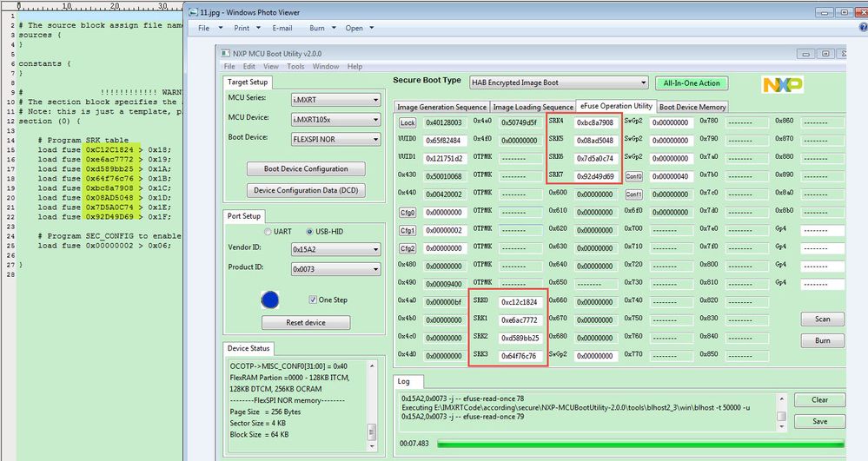Click the SRK1 field 0xe6ac7772
This screenshot has width=868, height=461.
coord(520,319)
